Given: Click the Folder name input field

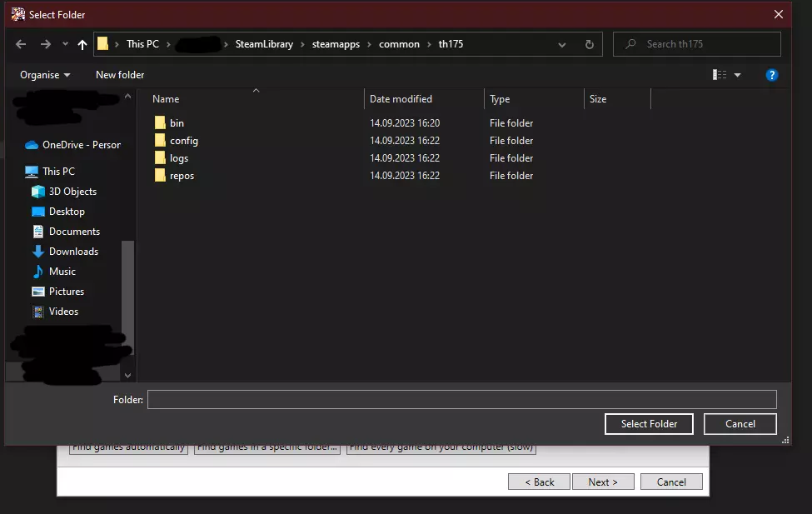Looking at the screenshot, I should click(462, 400).
